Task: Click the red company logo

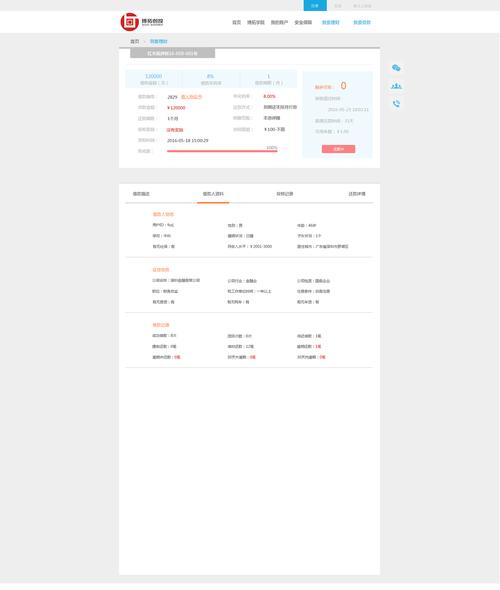Action: tap(130, 22)
